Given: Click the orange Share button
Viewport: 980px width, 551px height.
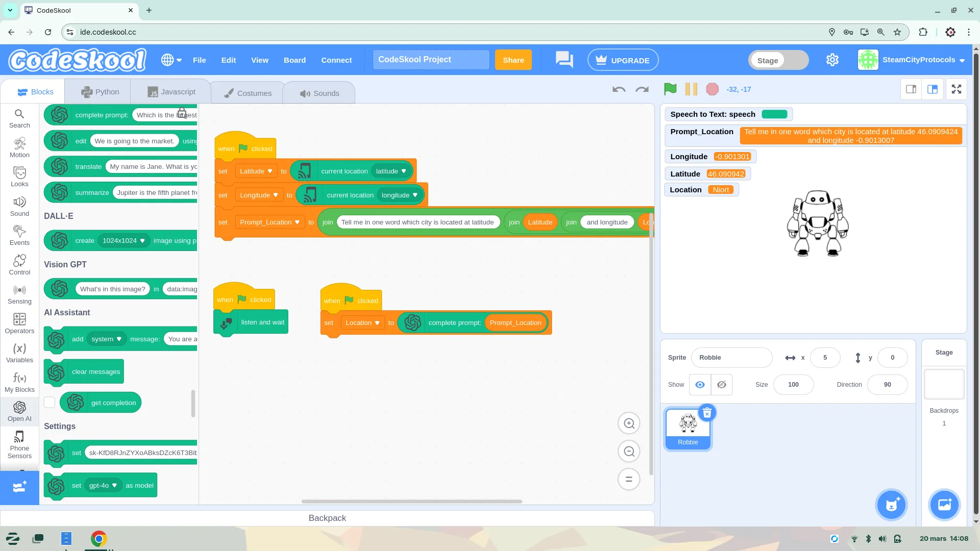Looking at the screenshot, I should coord(513,60).
